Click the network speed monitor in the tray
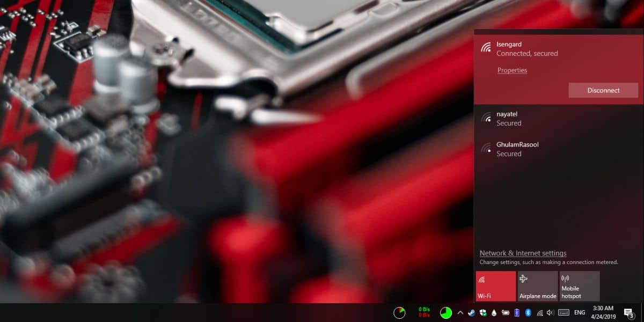 point(424,312)
